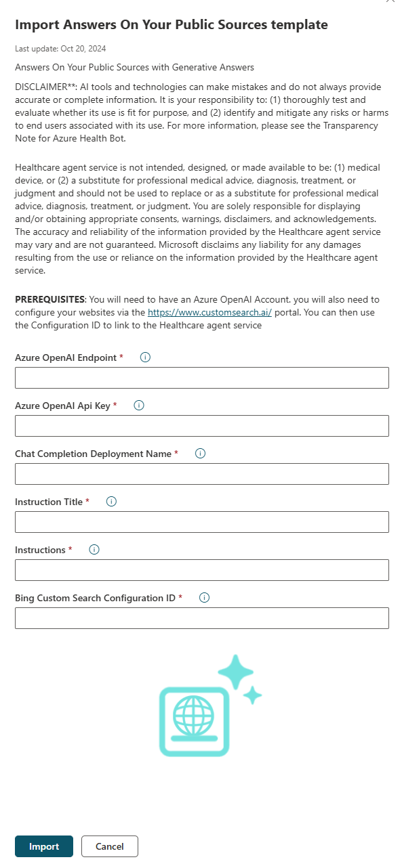This screenshot has width=402, height=868.
Task: Open the Azure OpenAI Endpoint info tooltip
Action: (x=145, y=357)
